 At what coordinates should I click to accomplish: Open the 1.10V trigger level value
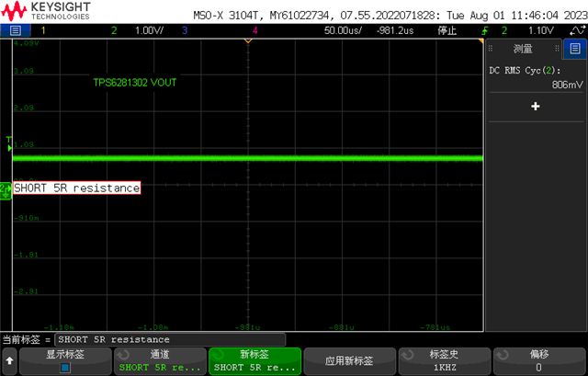pyautogui.click(x=541, y=30)
